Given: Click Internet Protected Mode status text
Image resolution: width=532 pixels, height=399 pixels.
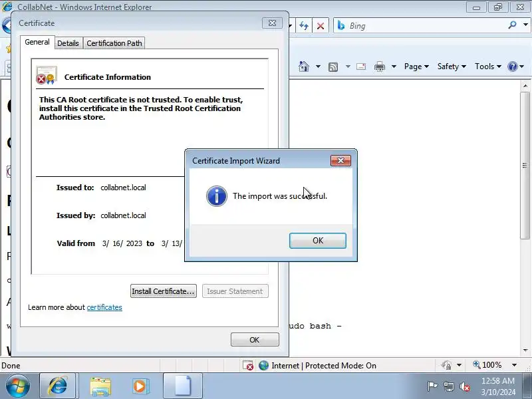Looking at the screenshot, I should point(324,365).
